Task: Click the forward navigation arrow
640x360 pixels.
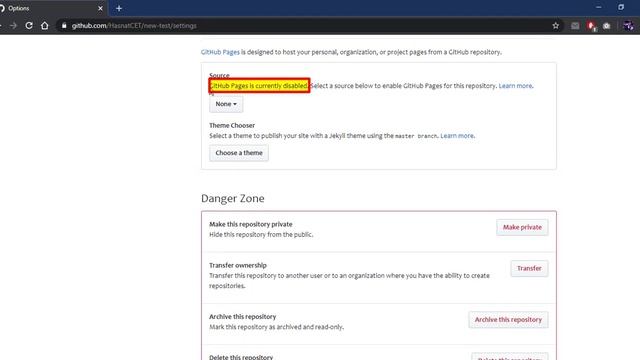Action: point(13,26)
